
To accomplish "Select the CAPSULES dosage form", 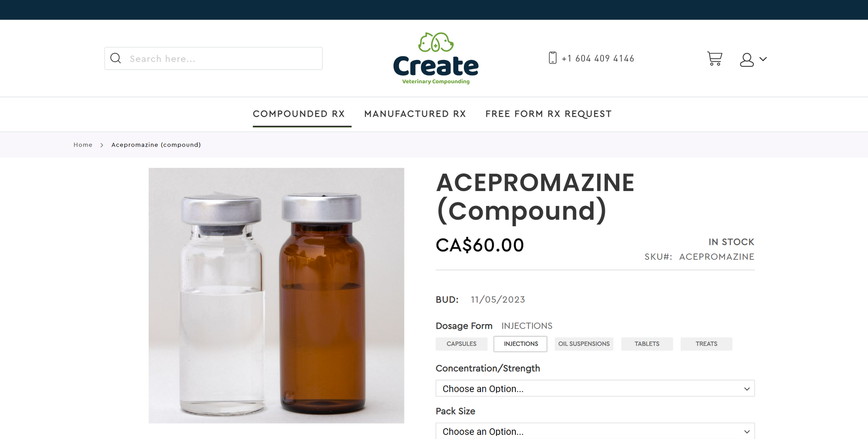I will point(462,344).
